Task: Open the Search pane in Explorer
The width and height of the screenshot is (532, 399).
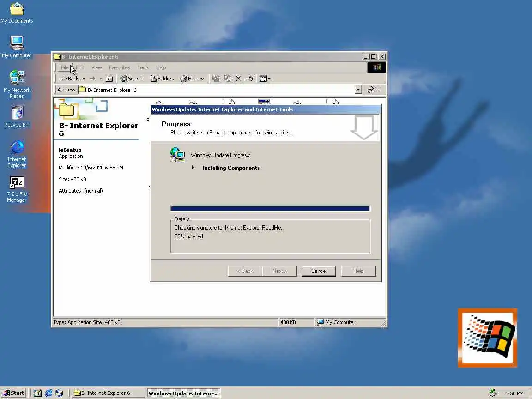Action: tap(132, 79)
